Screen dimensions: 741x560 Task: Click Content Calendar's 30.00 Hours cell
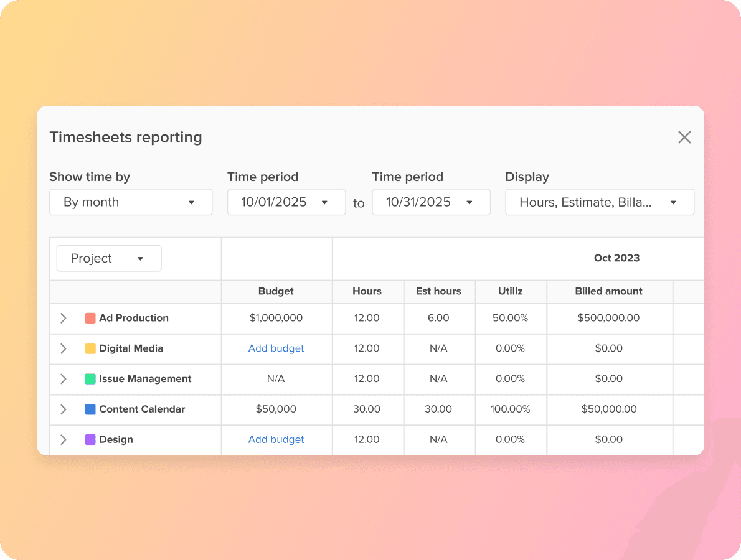point(367,409)
